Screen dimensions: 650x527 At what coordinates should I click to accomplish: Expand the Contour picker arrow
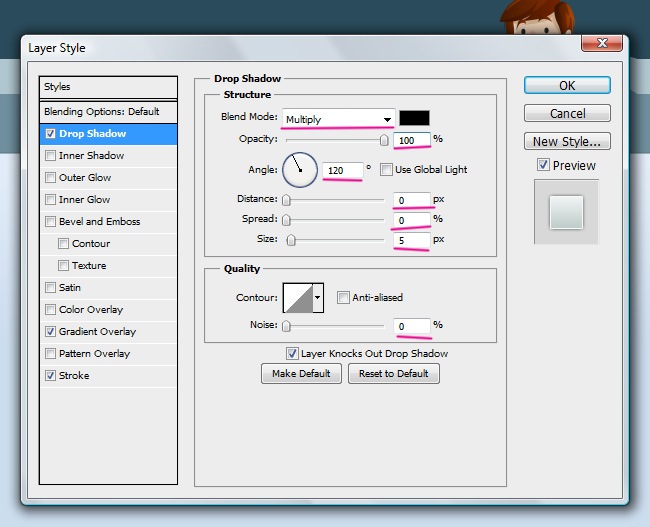point(319,297)
